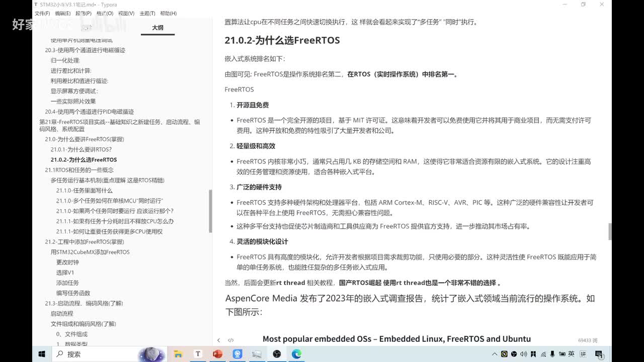Open the 段落(P) menu
644x362 pixels.
coord(84,14)
